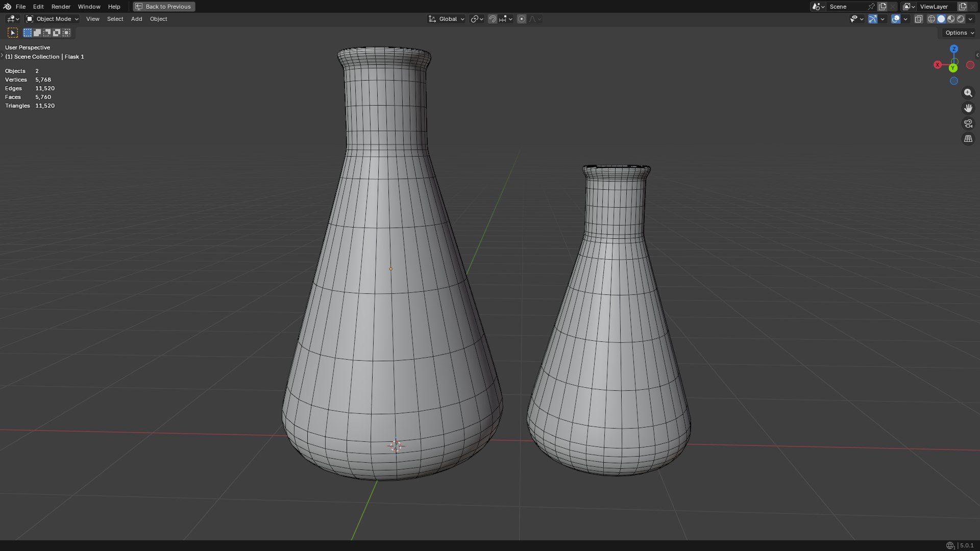Choose Subtract Selection mode icon

pyautogui.click(x=47, y=33)
